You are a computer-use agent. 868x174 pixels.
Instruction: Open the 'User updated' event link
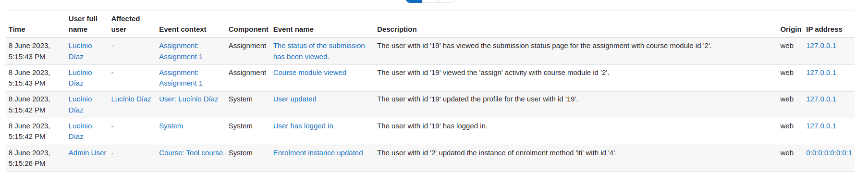pyautogui.click(x=294, y=99)
